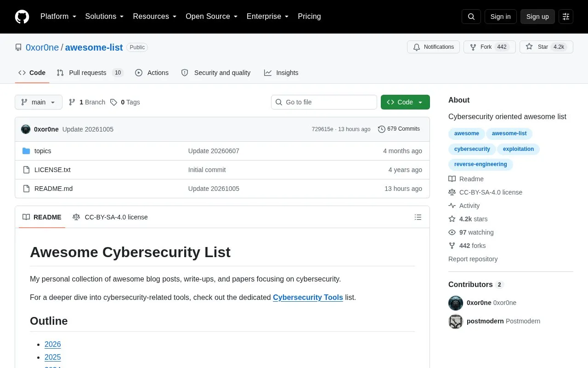The width and height of the screenshot is (588, 368).
Task: Open the Activity link in About
Action: [x=464, y=206]
